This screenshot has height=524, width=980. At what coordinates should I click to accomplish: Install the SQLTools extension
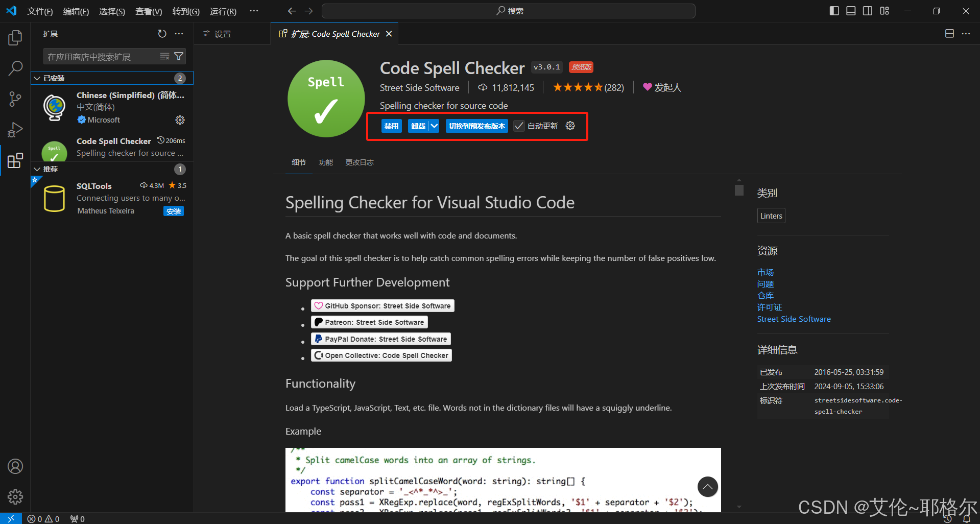174,211
